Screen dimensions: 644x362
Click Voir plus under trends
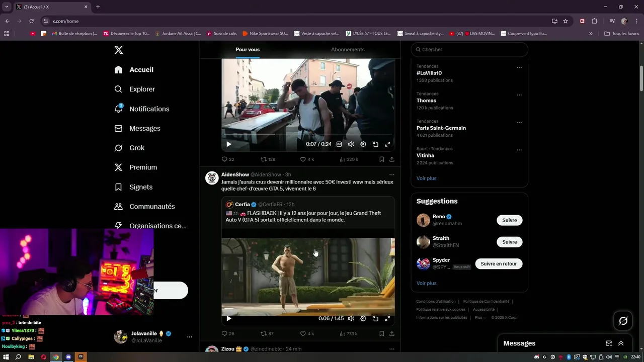click(426, 178)
